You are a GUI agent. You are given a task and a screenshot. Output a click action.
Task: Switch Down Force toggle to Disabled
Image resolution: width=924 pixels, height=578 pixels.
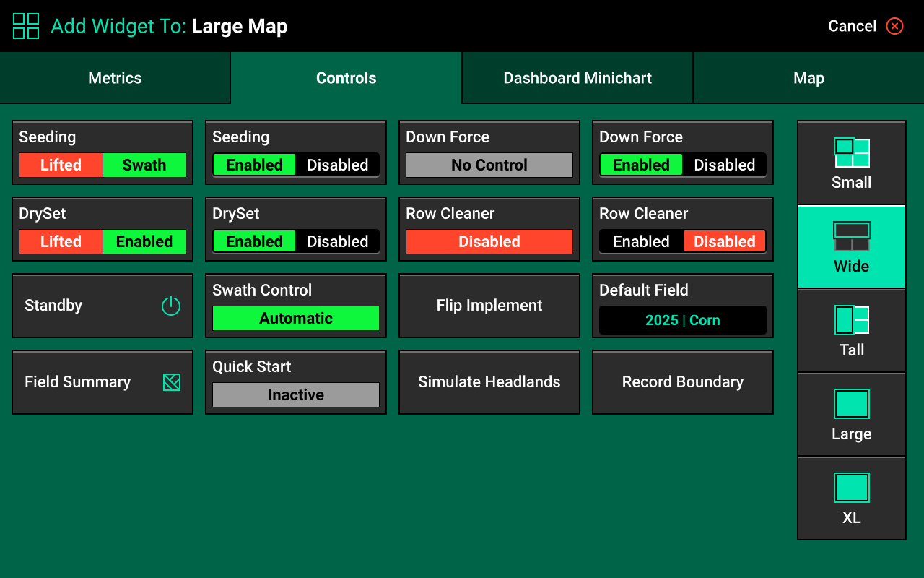(x=725, y=165)
